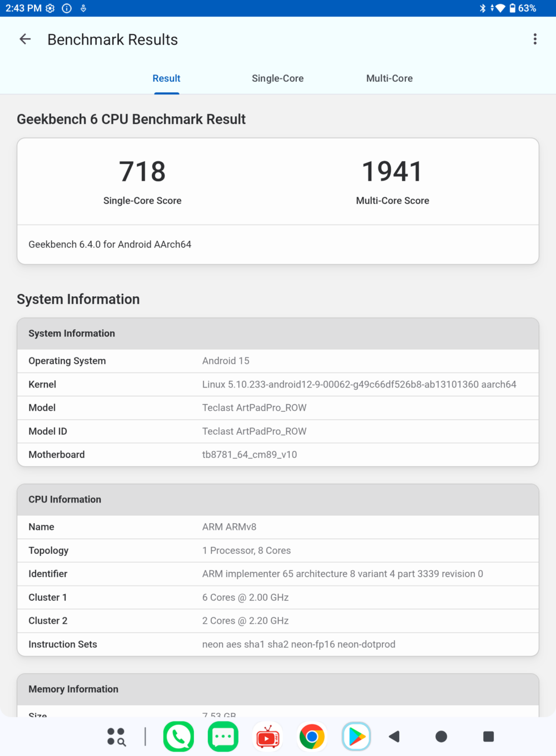Tap the Android 15 value
556x756 pixels.
point(226,361)
